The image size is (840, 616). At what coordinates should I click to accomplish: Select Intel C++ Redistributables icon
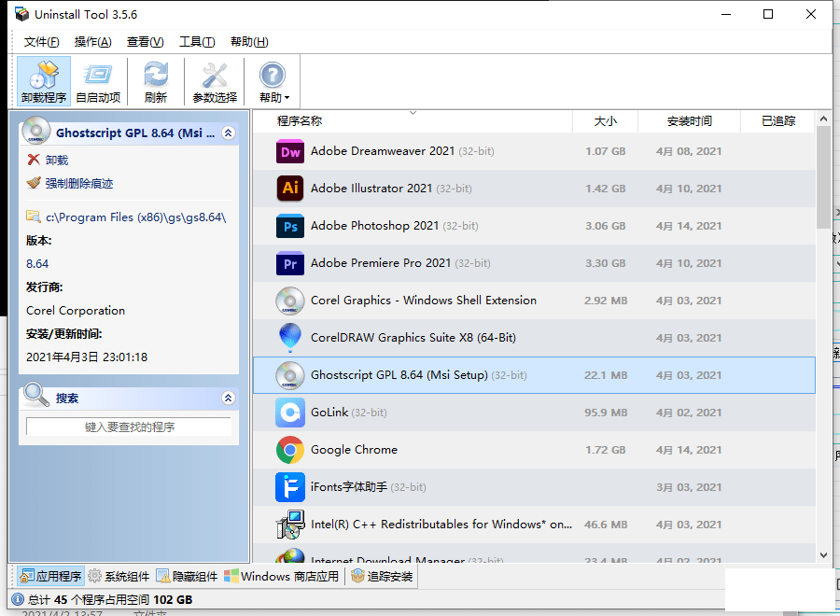point(290,525)
